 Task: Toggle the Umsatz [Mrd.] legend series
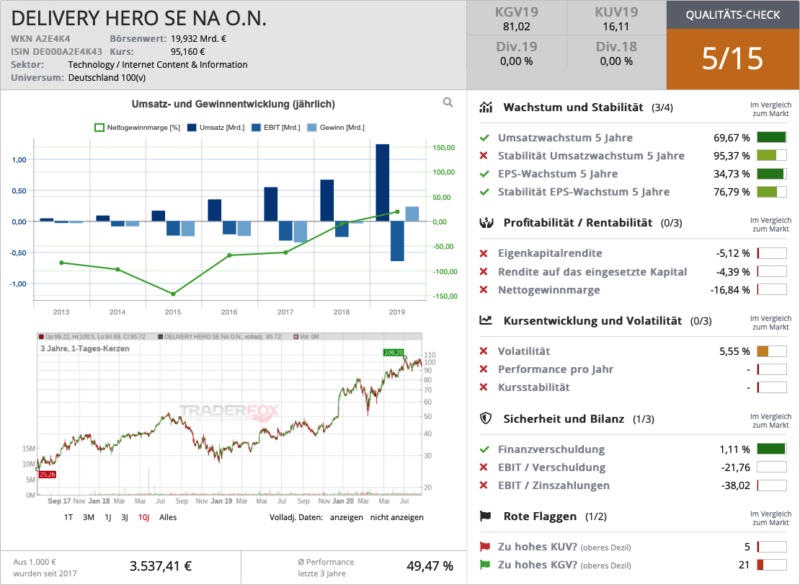click(x=216, y=128)
